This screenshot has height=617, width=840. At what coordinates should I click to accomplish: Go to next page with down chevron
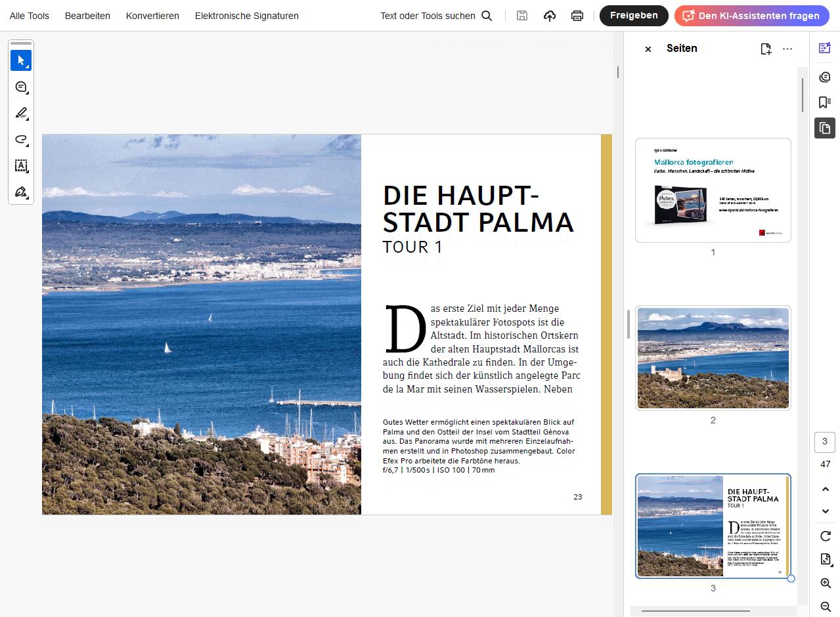point(826,511)
